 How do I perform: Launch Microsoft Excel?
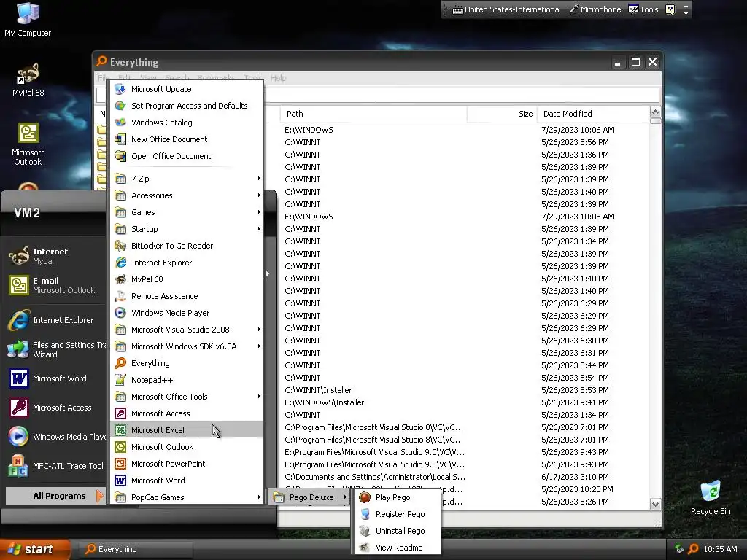click(x=187, y=430)
